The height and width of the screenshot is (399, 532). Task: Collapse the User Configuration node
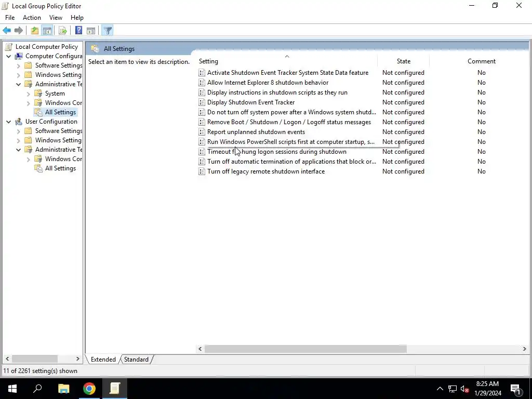[8, 122]
